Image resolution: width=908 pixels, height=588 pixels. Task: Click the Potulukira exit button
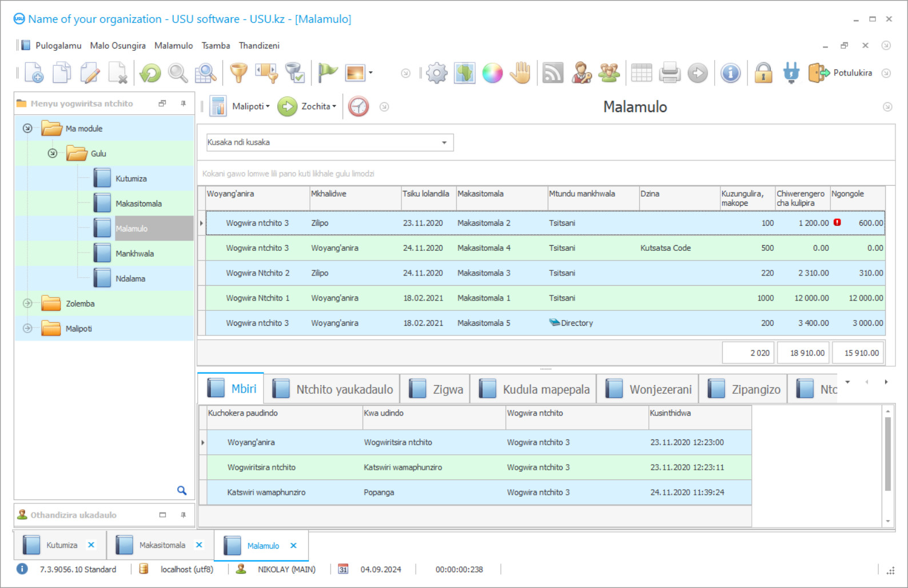(x=841, y=73)
